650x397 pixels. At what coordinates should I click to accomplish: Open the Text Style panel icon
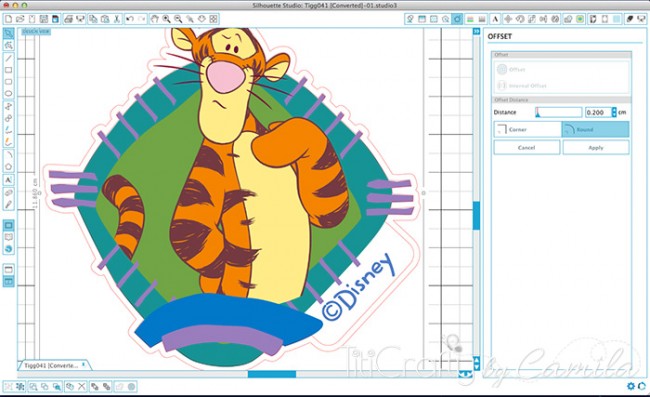(495, 19)
